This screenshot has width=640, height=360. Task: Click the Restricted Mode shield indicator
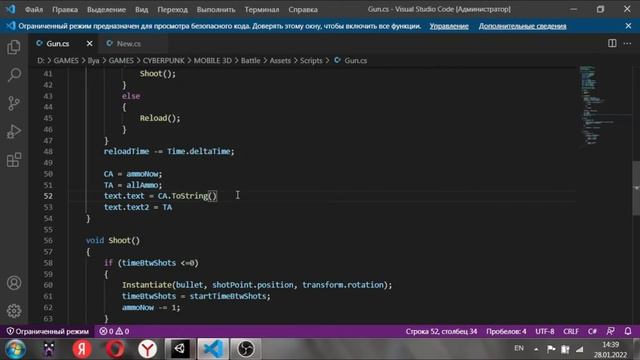pos(48,331)
